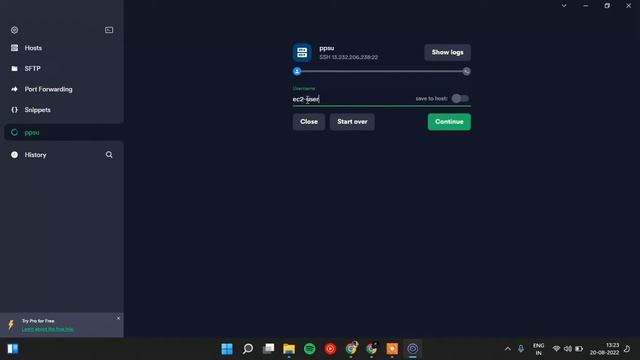Screen dimensions: 640x360
Task: Open the settings gear icon in sidebar
Action: coord(15,30)
